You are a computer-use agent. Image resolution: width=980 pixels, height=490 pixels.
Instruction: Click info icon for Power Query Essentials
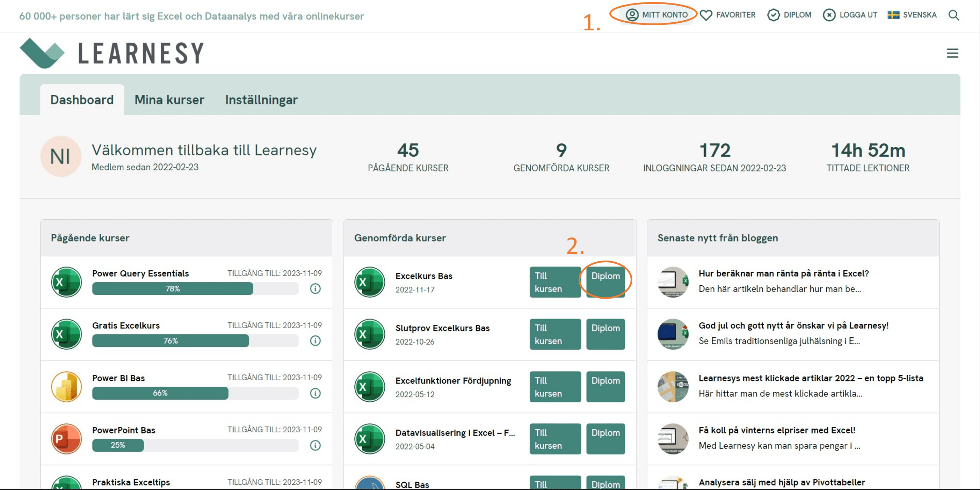point(315,289)
